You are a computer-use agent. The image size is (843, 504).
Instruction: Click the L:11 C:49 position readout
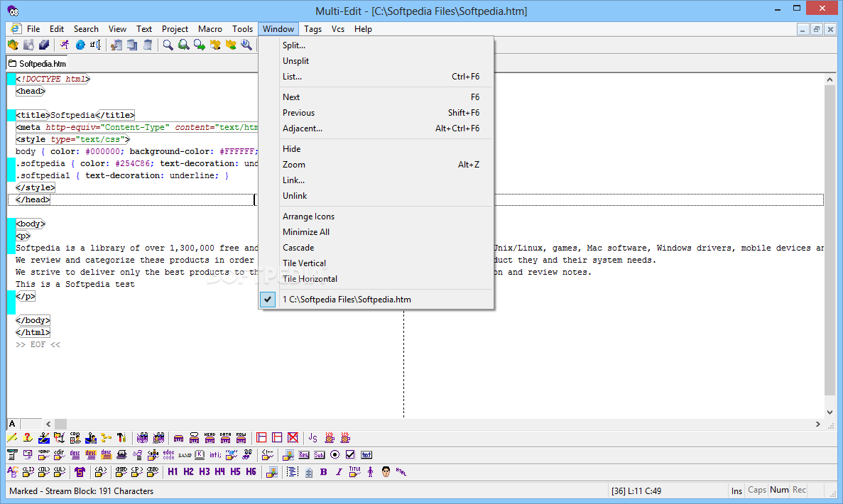coord(636,491)
